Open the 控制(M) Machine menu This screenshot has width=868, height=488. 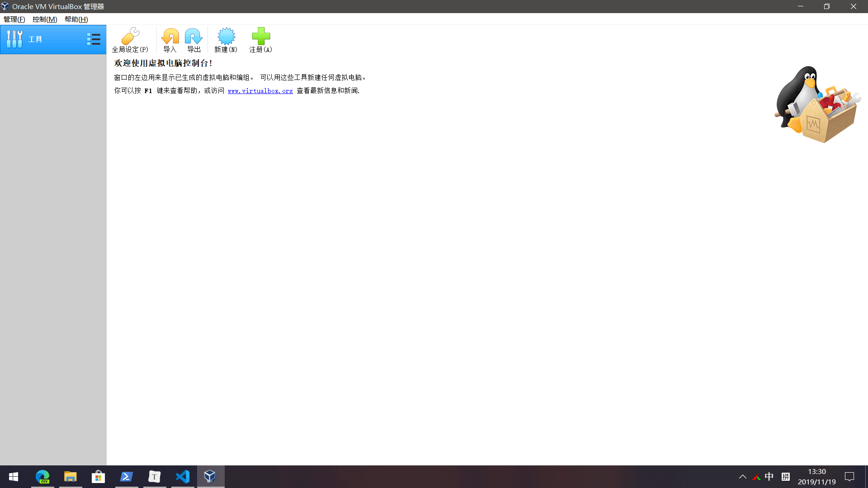point(45,19)
